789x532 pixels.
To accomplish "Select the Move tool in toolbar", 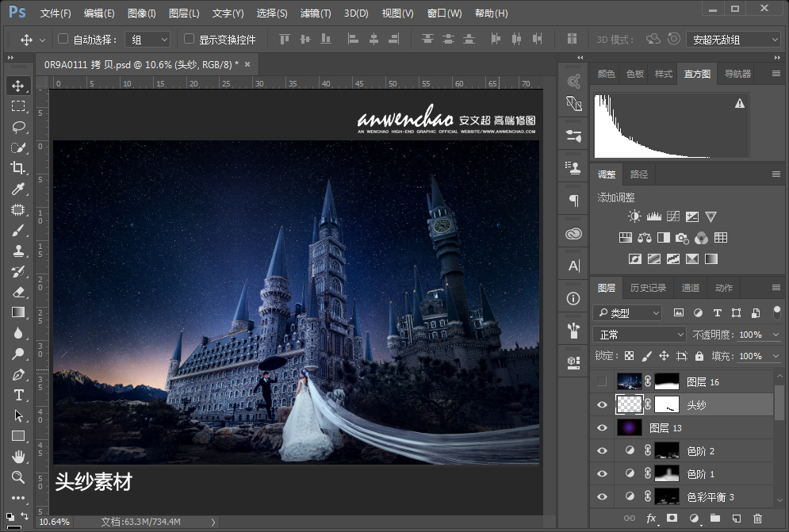I will click(x=18, y=86).
